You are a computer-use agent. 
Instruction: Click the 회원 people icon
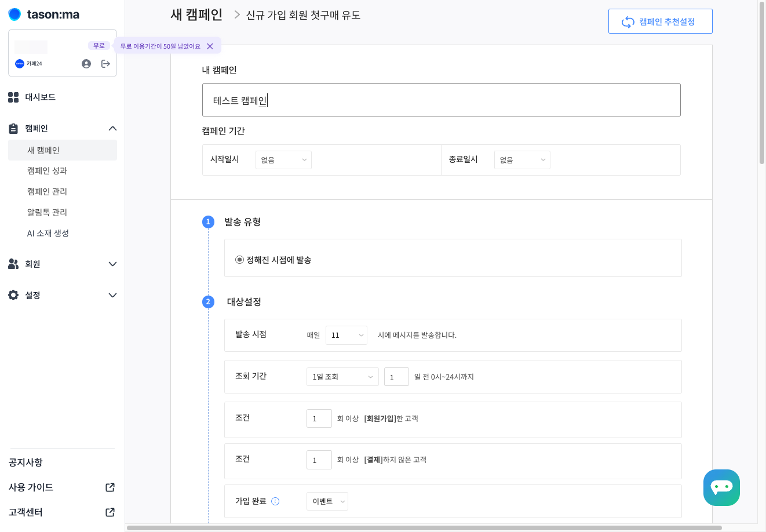(x=13, y=264)
